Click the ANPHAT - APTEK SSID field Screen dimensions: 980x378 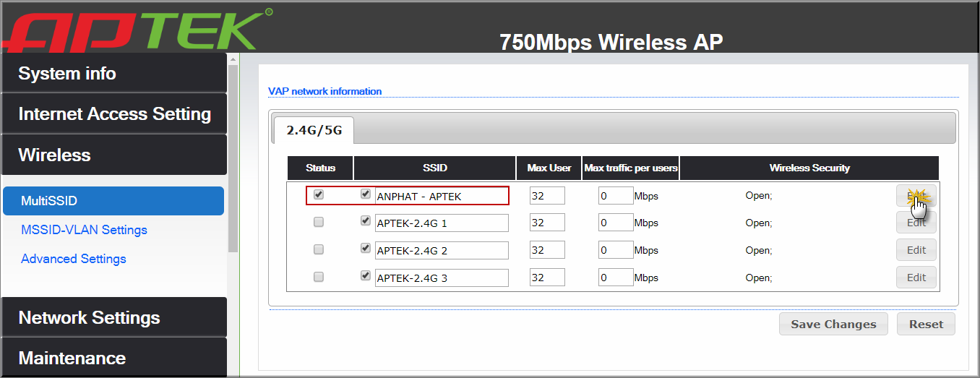click(x=442, y=196)
